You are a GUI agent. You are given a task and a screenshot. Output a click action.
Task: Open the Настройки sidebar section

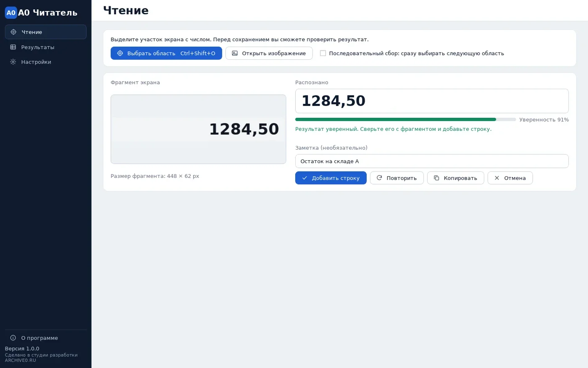pyautogui.click(x=46, y=62)
